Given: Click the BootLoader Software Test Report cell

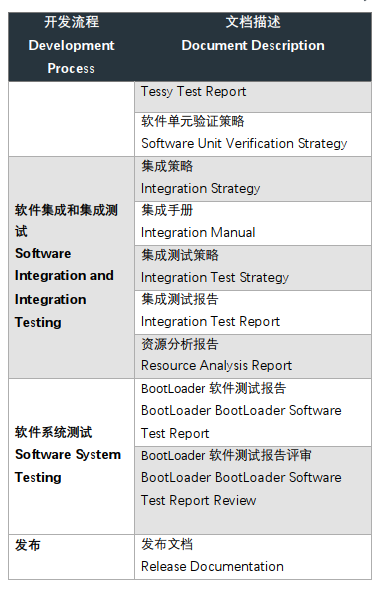Looking at the screenshot, I should tap(253, 412).
